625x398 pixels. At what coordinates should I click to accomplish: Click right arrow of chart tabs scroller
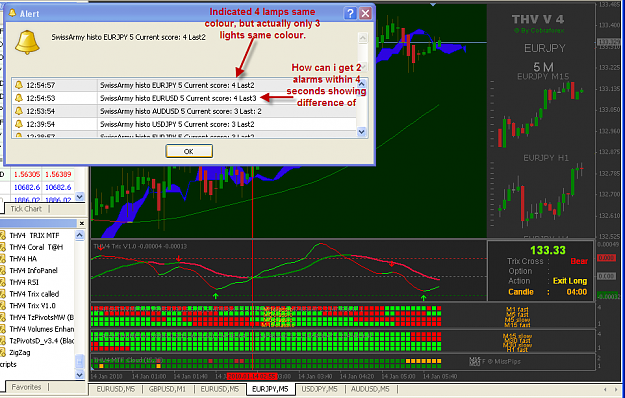(617, 389)
